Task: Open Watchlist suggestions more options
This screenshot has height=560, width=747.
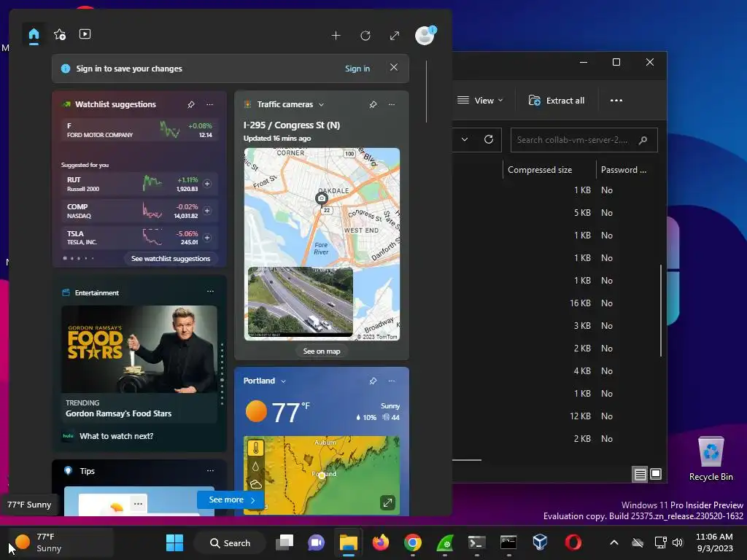Action: pos(209,104)
